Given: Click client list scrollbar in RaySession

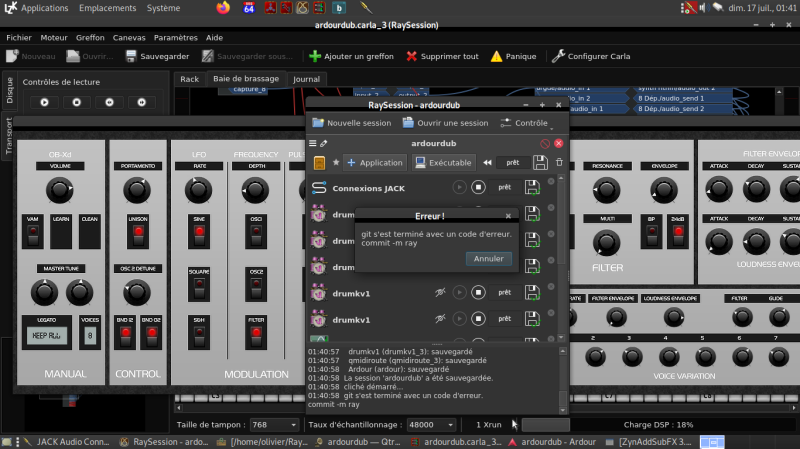Looking at the screenshot, I should [561, 258].
